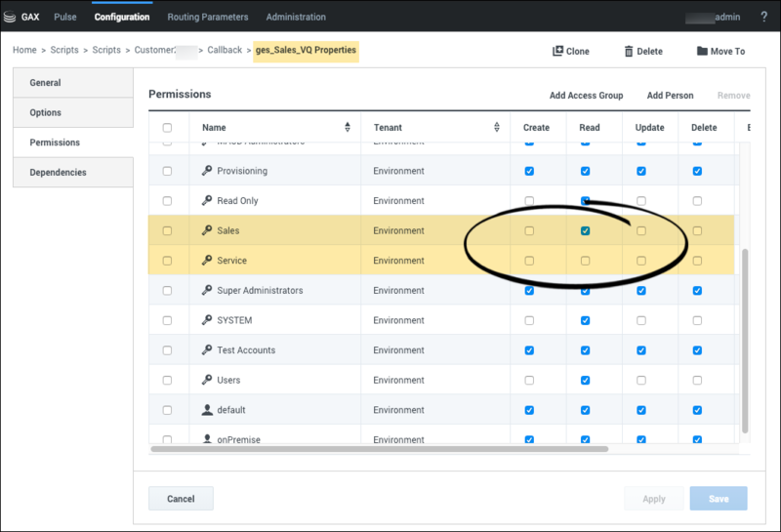Screen dimensions: 781x532
Task: Select the Provisioning row checkbox
Action: pos(167,171)
